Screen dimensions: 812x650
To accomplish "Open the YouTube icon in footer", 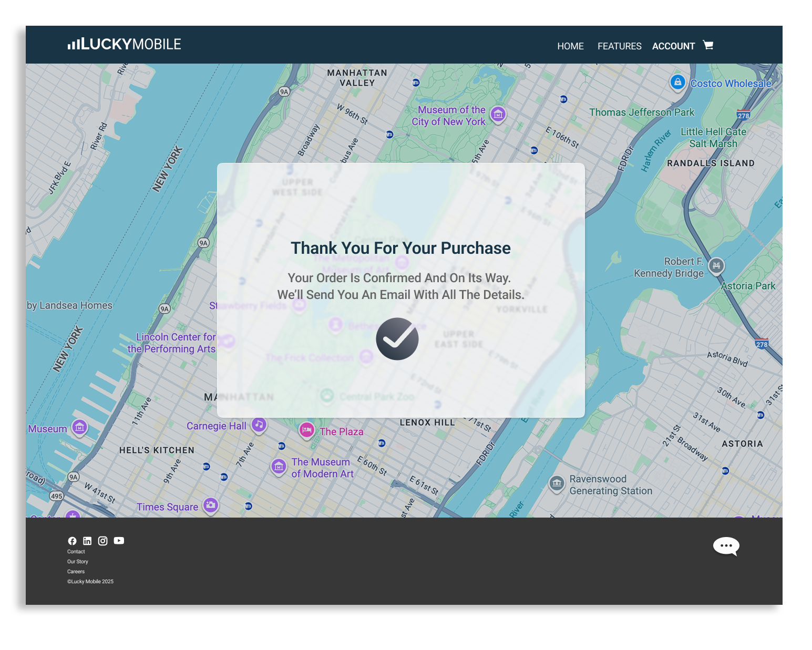I will (x=119, y=541).
